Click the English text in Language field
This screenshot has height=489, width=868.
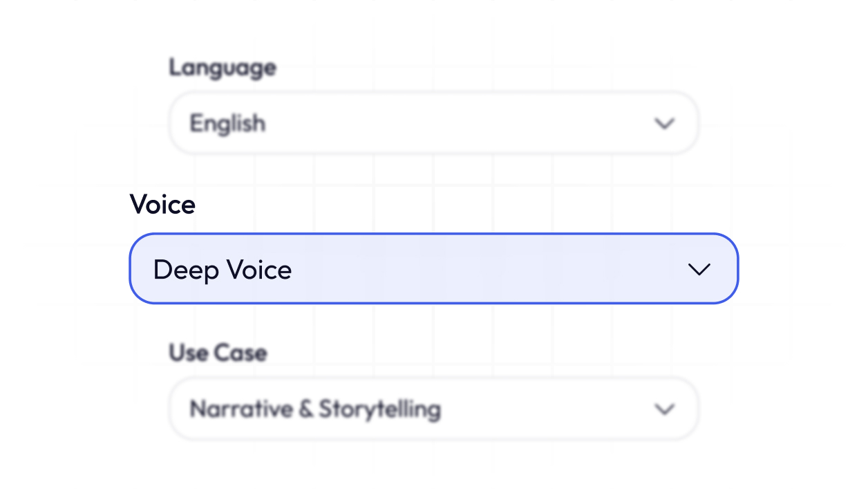click(227, 123)
